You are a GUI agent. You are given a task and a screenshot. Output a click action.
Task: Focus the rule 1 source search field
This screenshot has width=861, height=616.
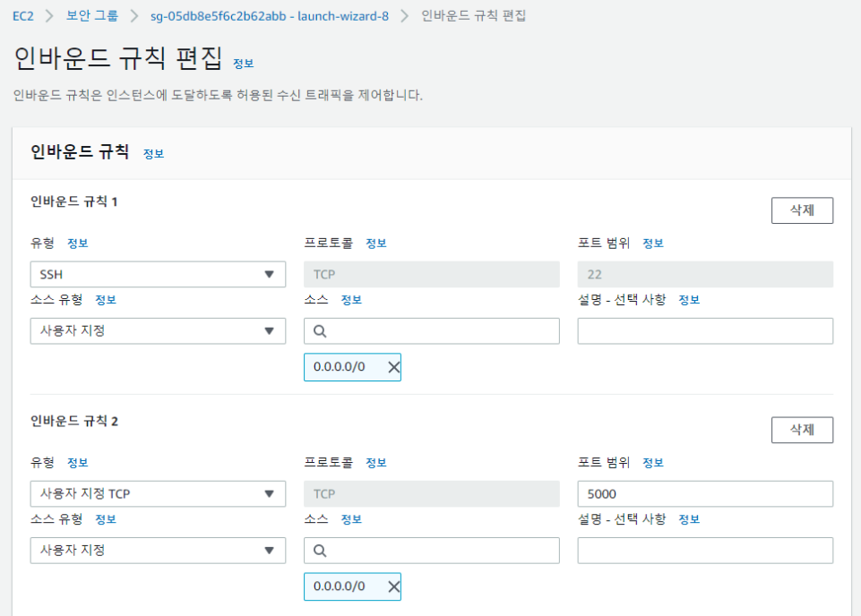click(432, 330)
